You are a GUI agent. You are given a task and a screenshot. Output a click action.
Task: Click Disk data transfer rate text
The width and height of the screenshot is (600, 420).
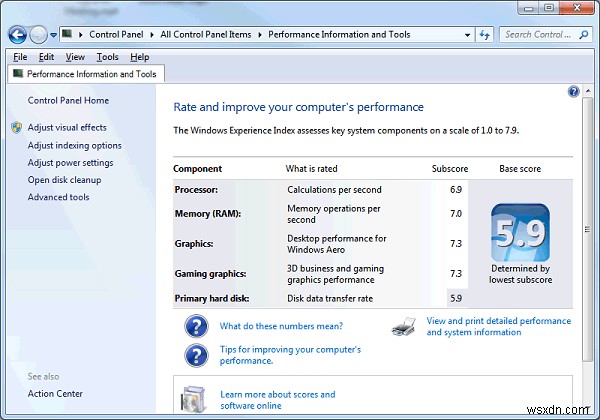point(330,299)
